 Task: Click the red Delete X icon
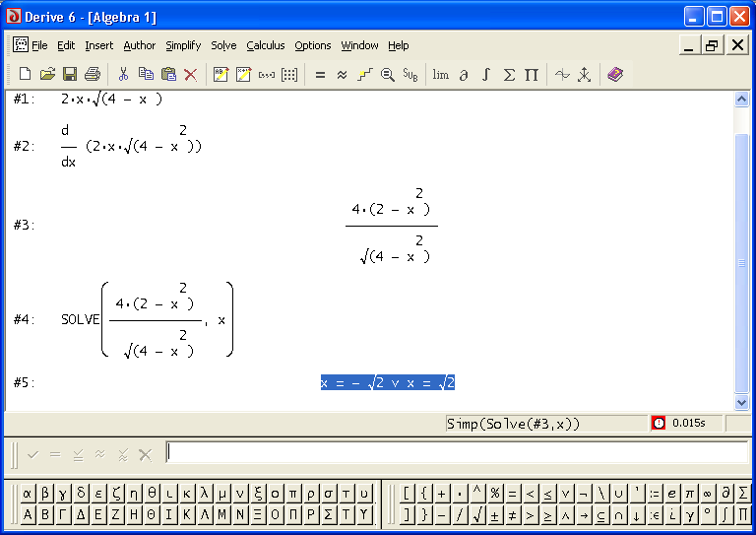coord(190,74)
